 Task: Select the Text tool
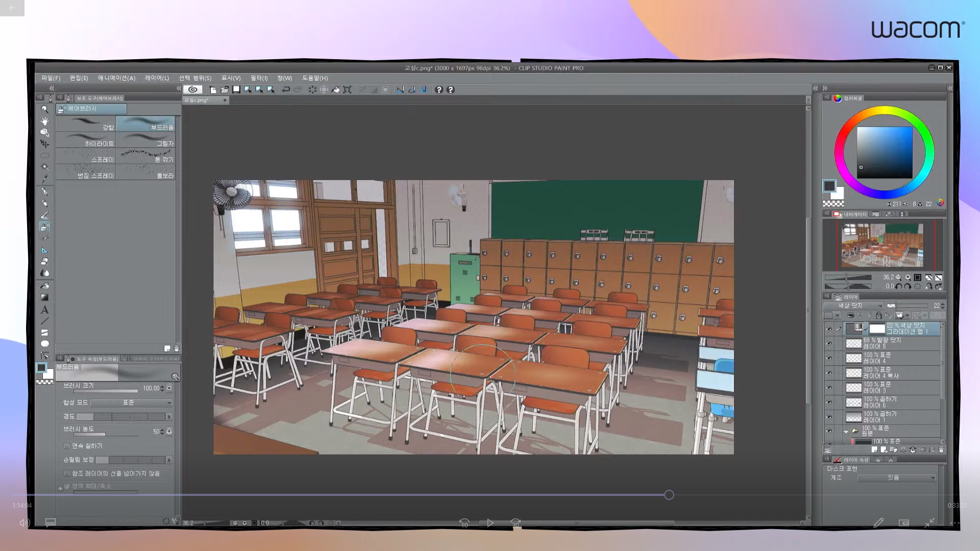click(44, 310)
